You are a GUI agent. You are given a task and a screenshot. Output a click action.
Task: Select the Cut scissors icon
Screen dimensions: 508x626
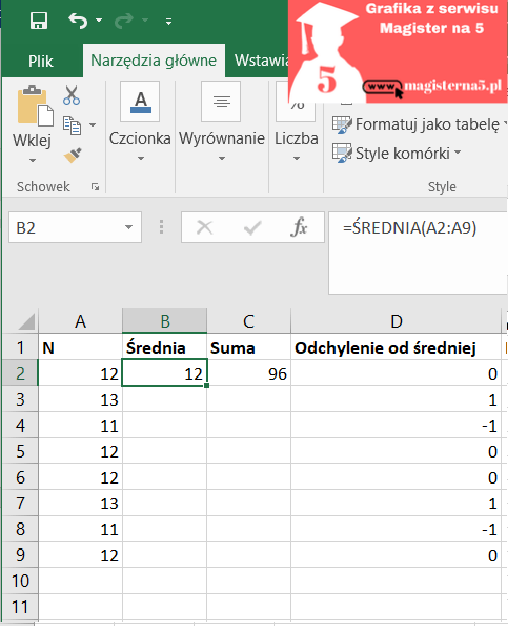point(71,95)
